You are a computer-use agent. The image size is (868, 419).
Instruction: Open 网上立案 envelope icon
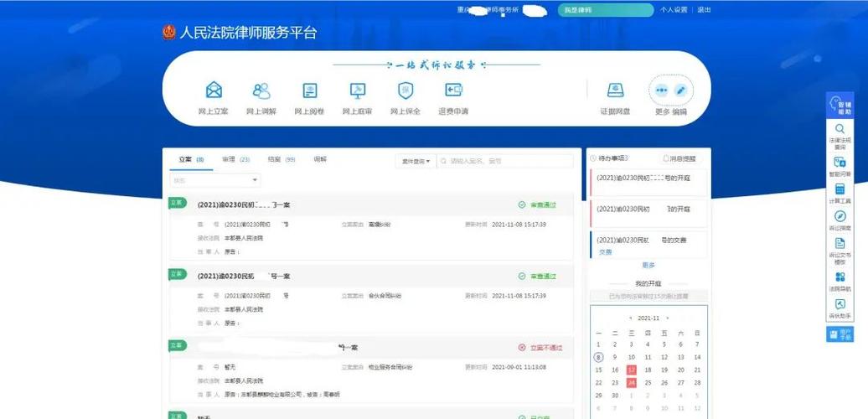click(x=214, y=90)
